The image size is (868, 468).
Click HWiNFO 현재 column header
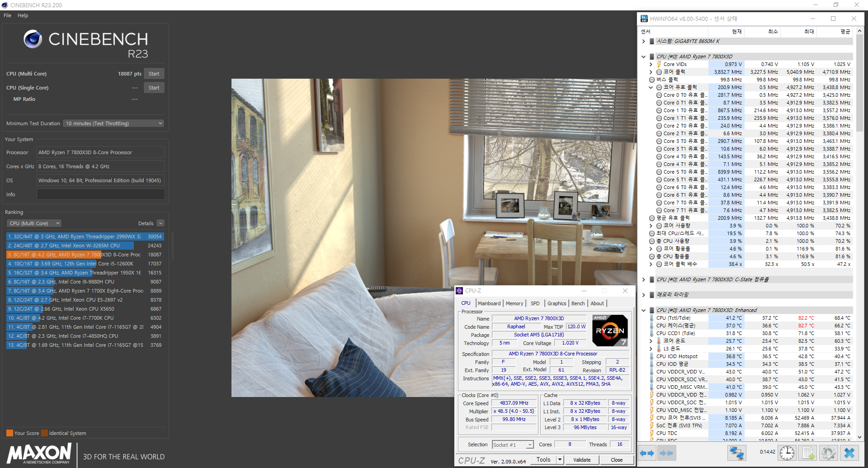(x=726, y=31)
